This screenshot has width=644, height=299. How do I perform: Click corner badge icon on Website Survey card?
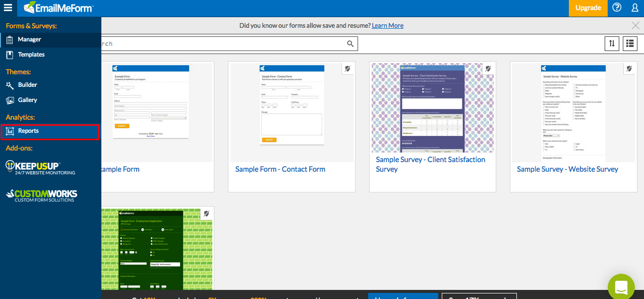tap(629, 69)
